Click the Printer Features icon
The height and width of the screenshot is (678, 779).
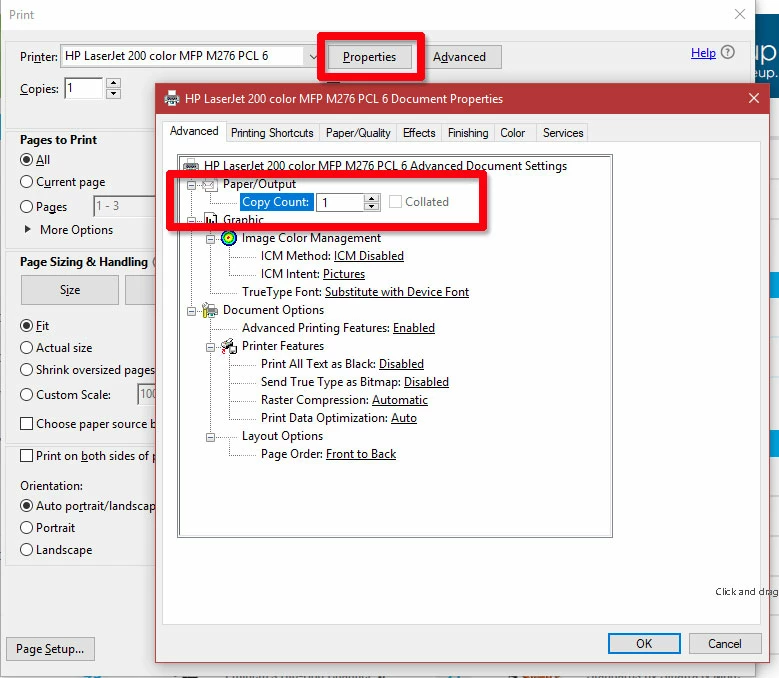229,346
